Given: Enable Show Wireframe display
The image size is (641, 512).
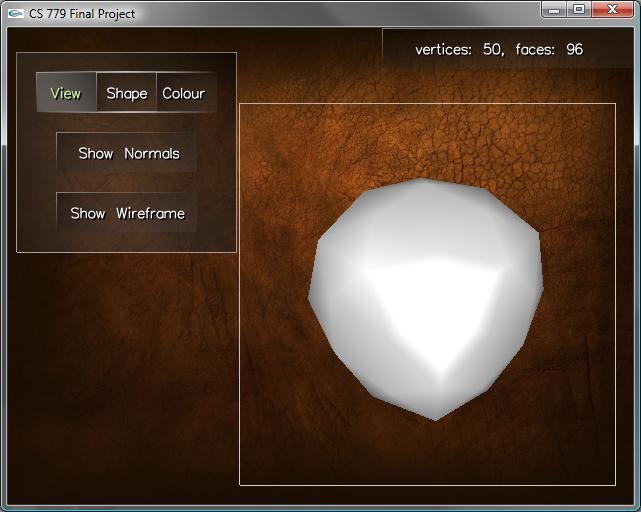Looking at the screenshot, I should point(127,213).
